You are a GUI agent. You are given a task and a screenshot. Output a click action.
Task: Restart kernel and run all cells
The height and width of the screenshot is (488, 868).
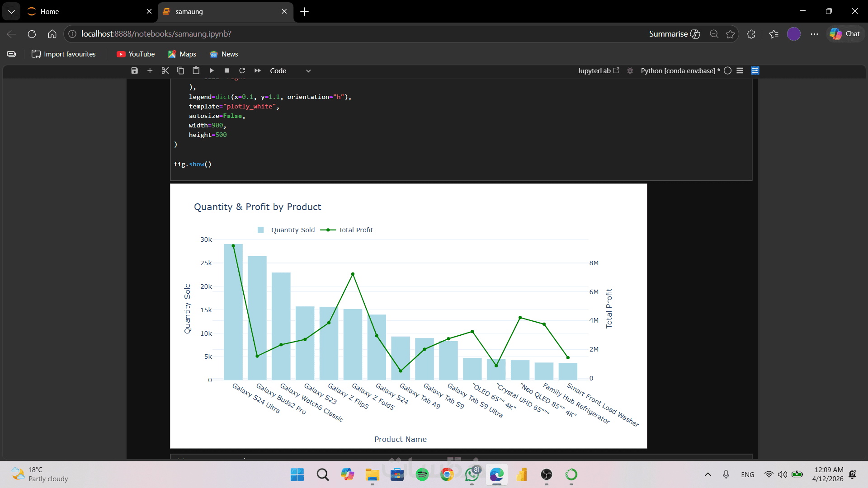258,70
